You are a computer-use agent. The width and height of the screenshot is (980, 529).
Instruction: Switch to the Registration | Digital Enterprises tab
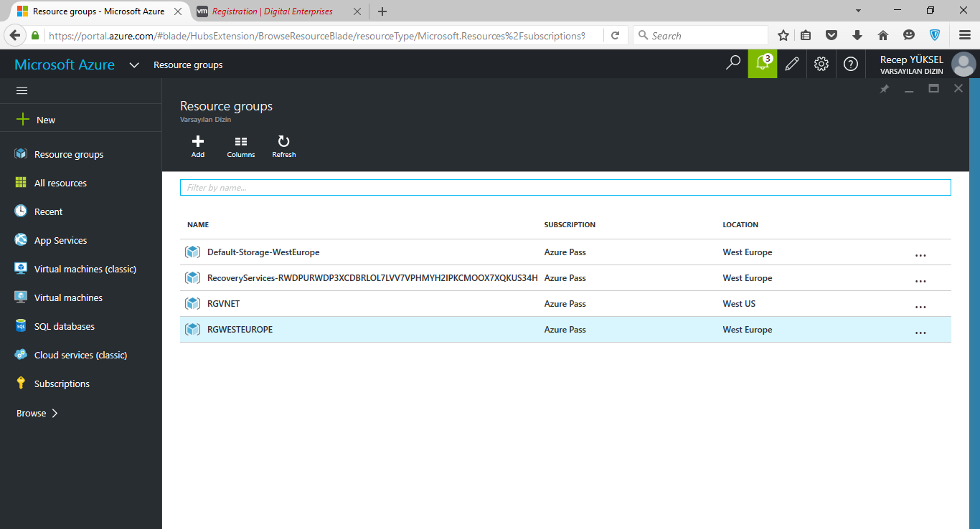pos(273,11)
